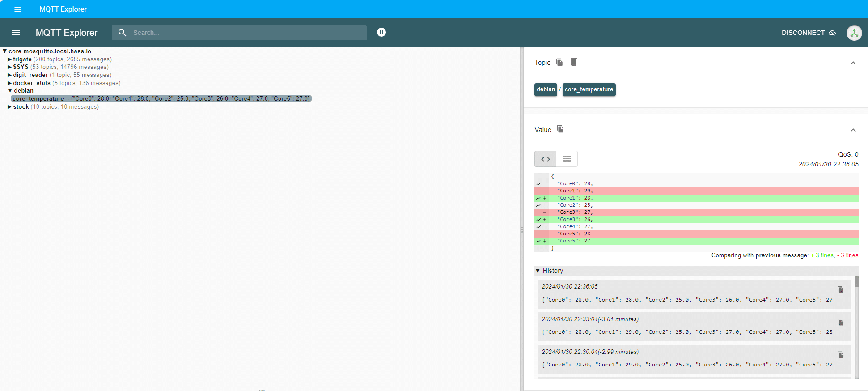
Task: Focus the topic search field
Action: (x=246, y=33)
